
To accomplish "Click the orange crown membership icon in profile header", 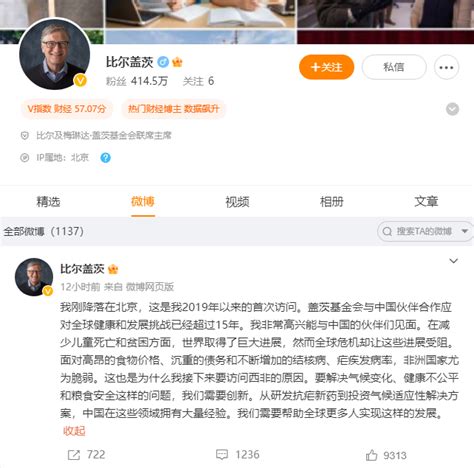I will pos(177,62).
